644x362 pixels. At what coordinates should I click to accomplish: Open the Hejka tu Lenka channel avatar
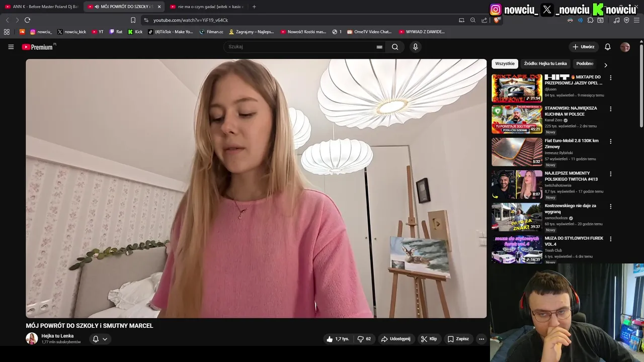coord(32,338)
